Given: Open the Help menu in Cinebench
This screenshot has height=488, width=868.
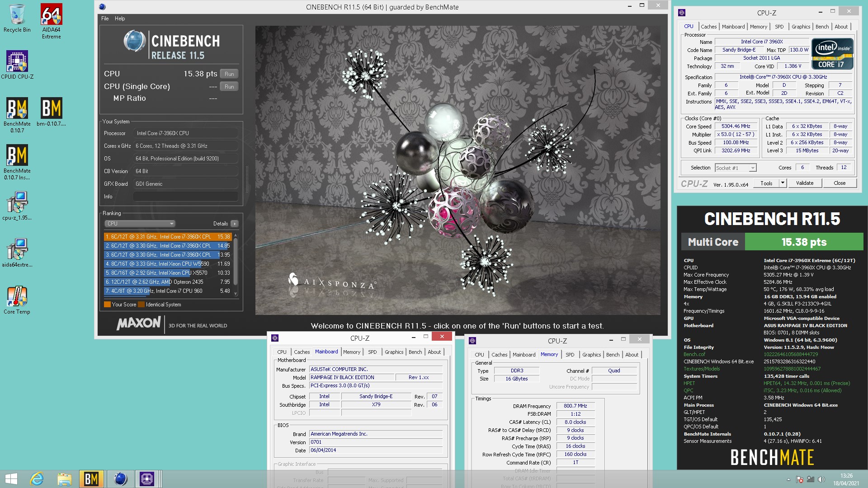Looking at the screenshot, I should tap(120, 19).
